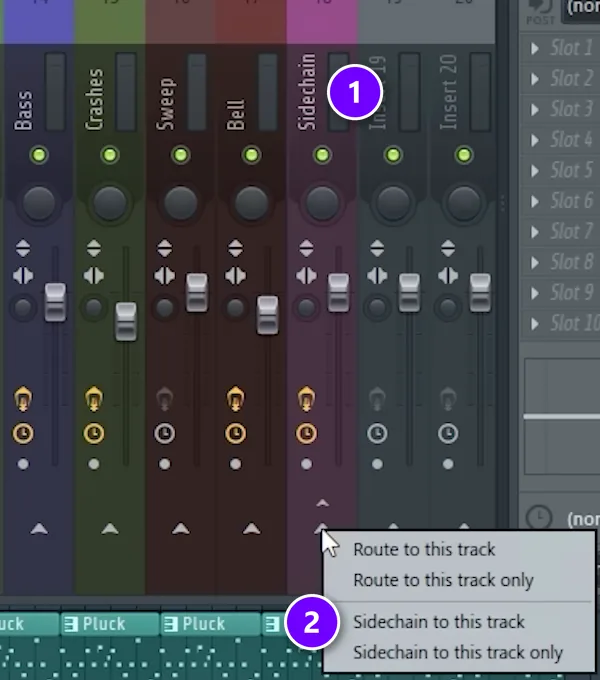
Task: Click the effects slots icon on Bell
Action: pyautogui.click(x=235, y=399)
